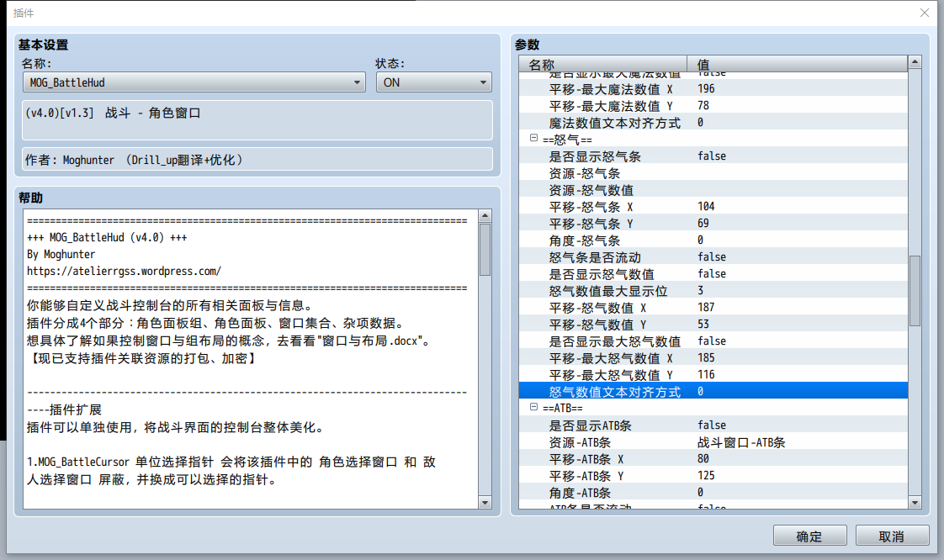The width and height of the screenshot is (944, 560).
Task: Click the help line mentioning MOG_BattleCursor
Action: point(231,462)
